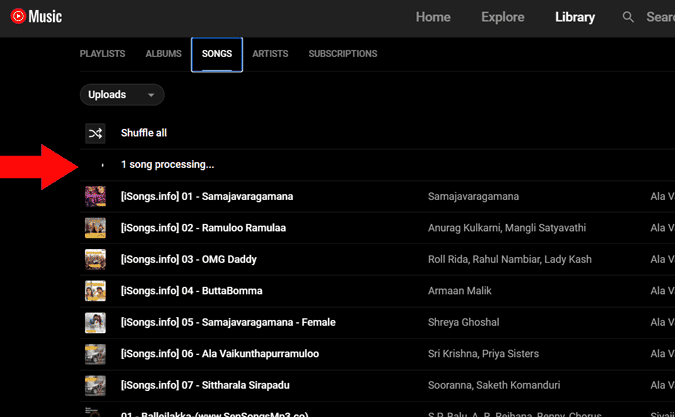
Task: Click the Ala Vaikunthapurramuloo song thumbnail
Action: pos(95,354)
